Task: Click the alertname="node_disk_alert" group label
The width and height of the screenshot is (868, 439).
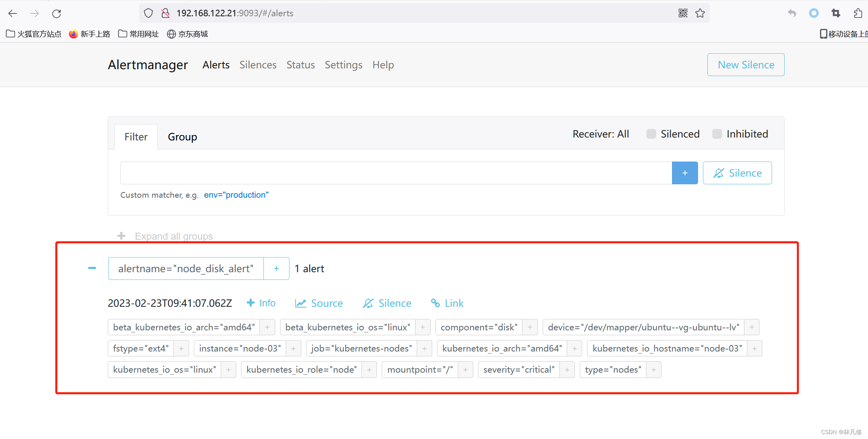Action: [x=186, y=269]
